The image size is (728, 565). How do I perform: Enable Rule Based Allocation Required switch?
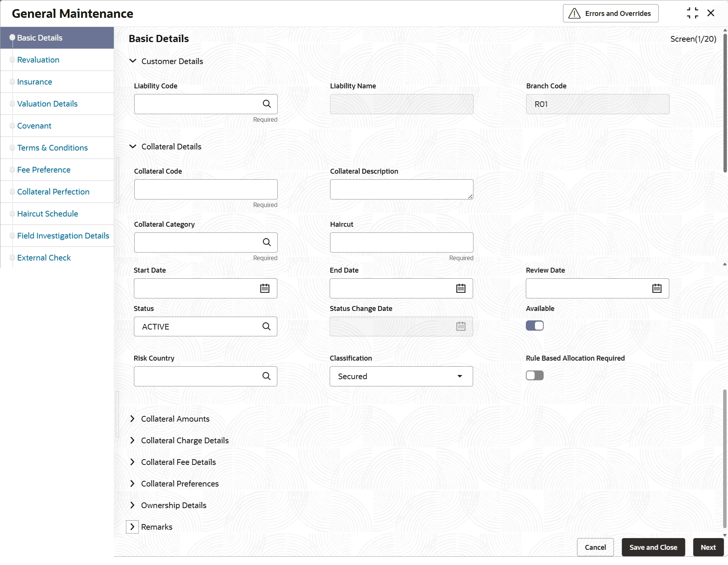[535, 375]
